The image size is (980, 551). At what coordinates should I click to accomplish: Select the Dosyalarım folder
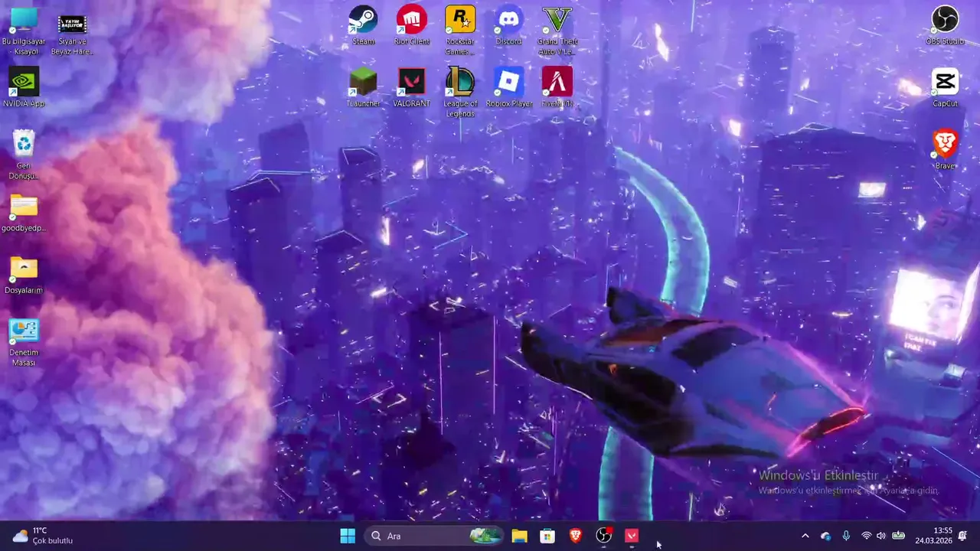24,274
